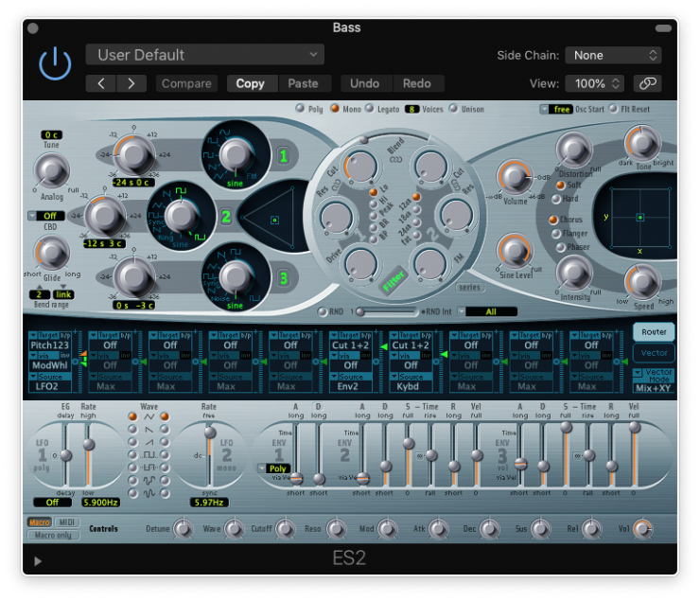Open the User Default preset dropdown
Image resolution: width=700 pixels, height=601 pixels.
(x=205, y=55)
